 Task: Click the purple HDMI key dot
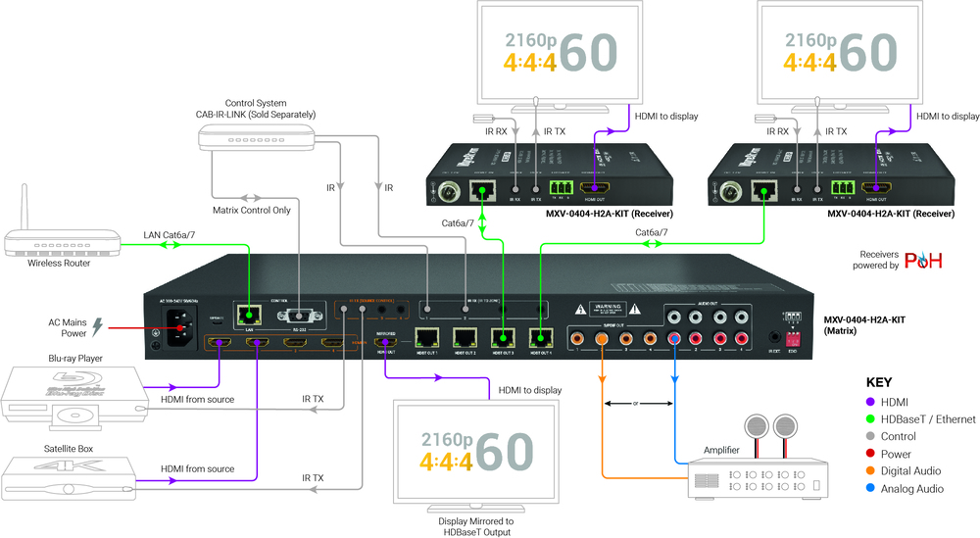pos(870,402)
